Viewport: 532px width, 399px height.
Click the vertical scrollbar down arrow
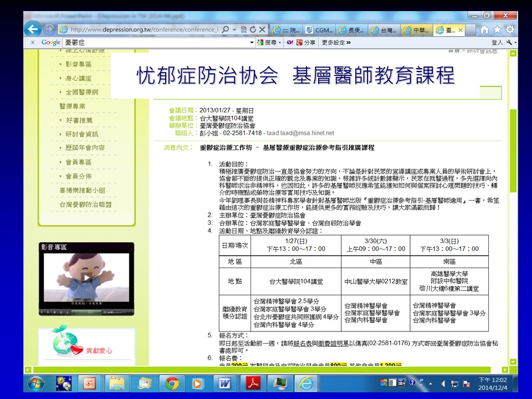pos(513,362)
